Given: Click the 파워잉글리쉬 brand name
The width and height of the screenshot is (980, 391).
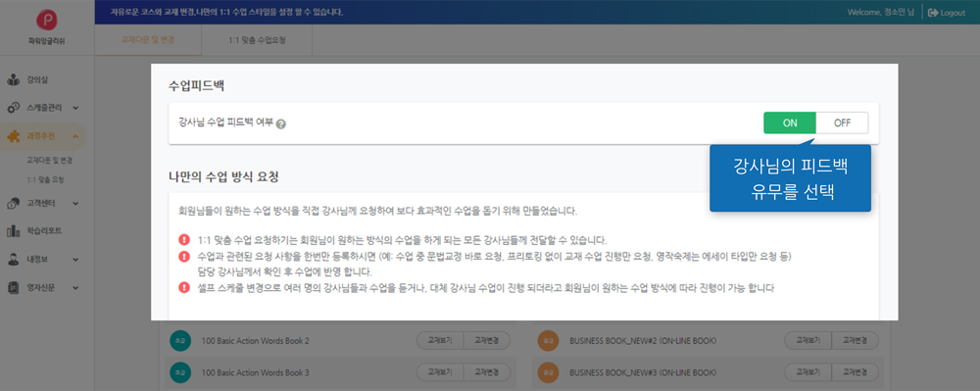Looking at the screenshot, I should coord(47,41).
